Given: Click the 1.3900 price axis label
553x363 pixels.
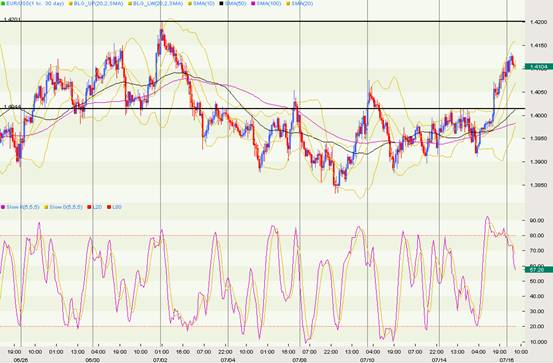Looking at the screenshot, I should click(x=538, y=162).
